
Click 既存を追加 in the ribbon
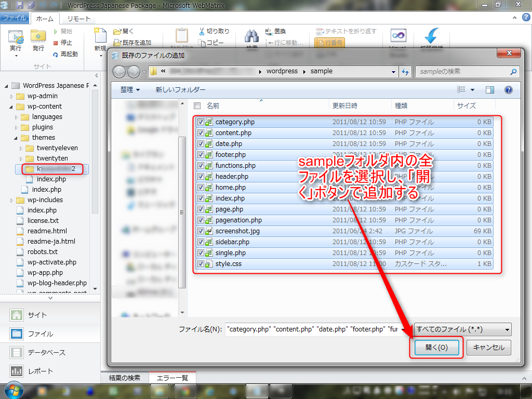point(132,43)
